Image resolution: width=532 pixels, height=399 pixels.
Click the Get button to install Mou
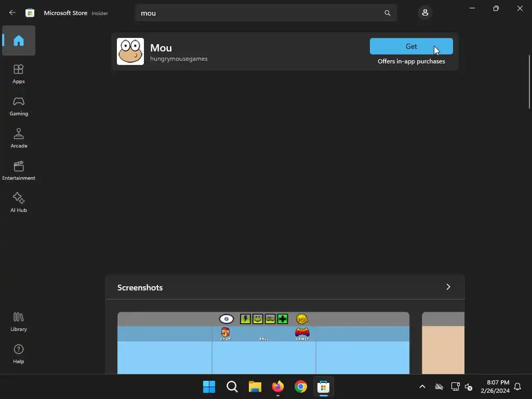[411, 46]
